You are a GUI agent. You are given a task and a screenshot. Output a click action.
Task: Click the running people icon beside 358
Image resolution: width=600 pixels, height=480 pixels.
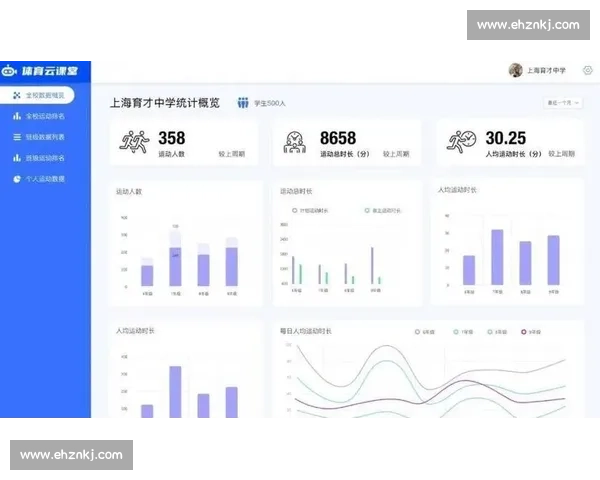pyautogui.click(x=134, y=142)
